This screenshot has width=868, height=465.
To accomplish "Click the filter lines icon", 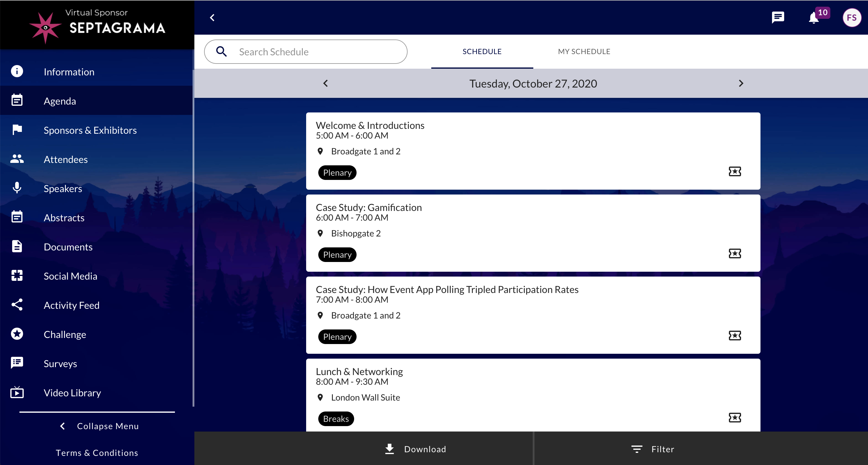I will pos(637,449).
